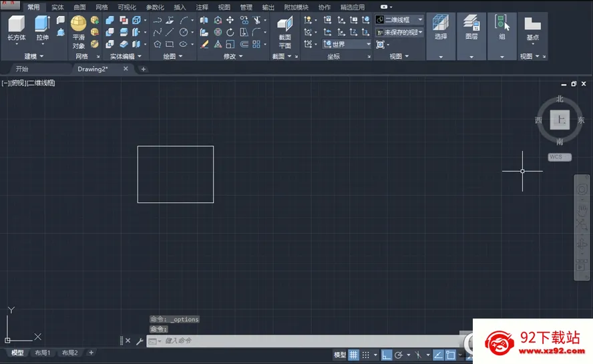The height and width of the screenshot is (364, 593).
Task: Open the 长方体 dropdown arrow
Action: pyautogui.click(x=16, y=44)
